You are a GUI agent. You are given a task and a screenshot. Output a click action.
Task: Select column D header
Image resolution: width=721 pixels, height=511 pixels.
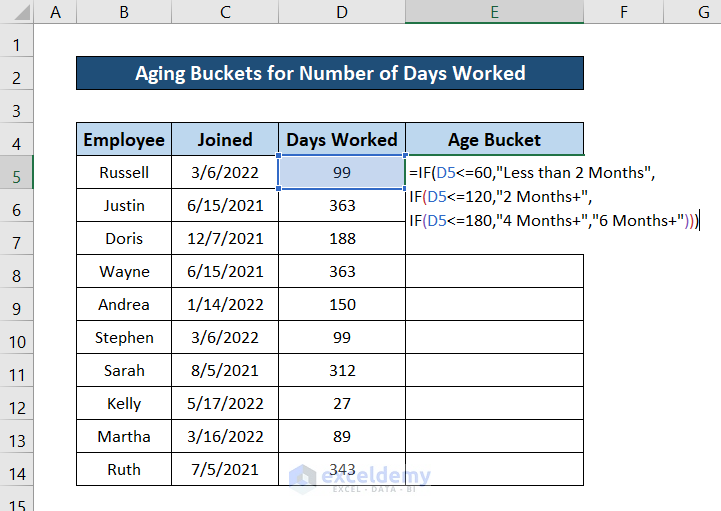pos(342,12)
